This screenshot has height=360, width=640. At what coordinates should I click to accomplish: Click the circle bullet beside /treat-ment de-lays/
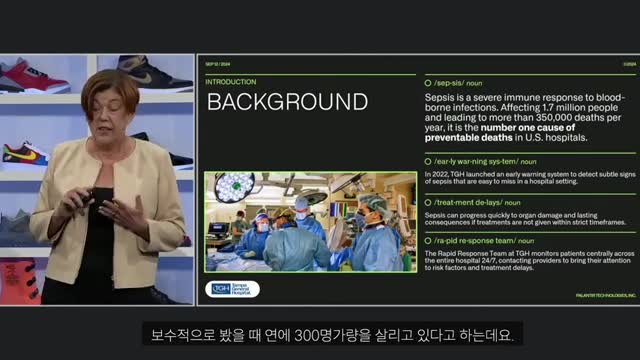tap(428, 202)
